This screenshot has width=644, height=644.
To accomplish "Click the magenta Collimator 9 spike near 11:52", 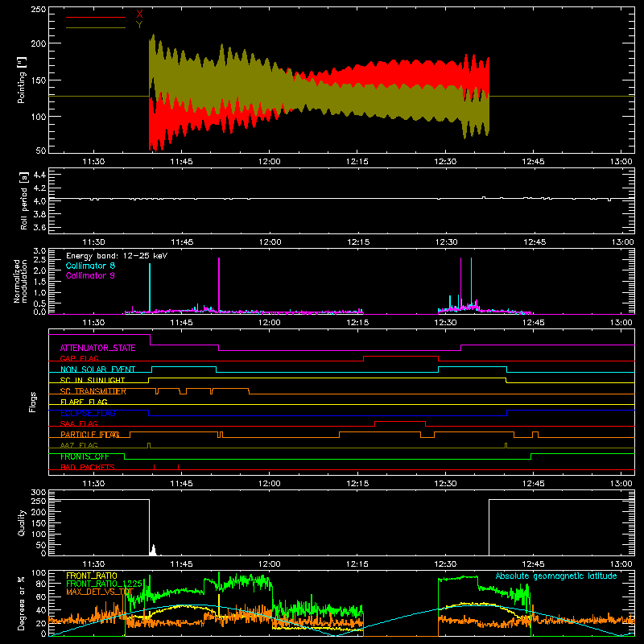I will tap(219, 284).
